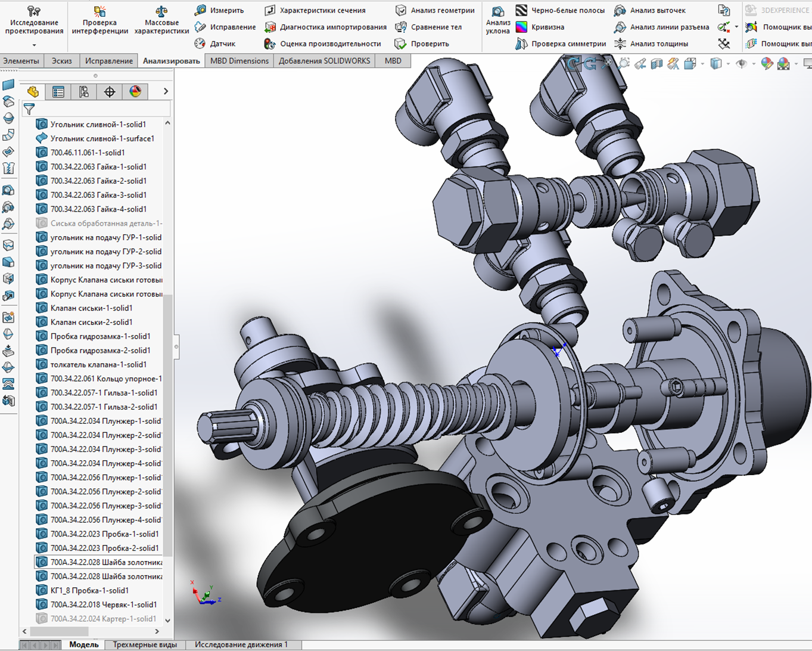Screen dimensions: 812x651
Task: Open the display style dropdown arrow
Action: tap(729, 64)
